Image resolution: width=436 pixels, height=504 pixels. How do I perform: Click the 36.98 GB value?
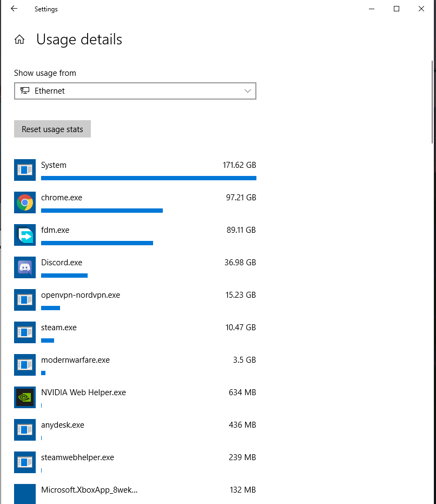[240, 262]
